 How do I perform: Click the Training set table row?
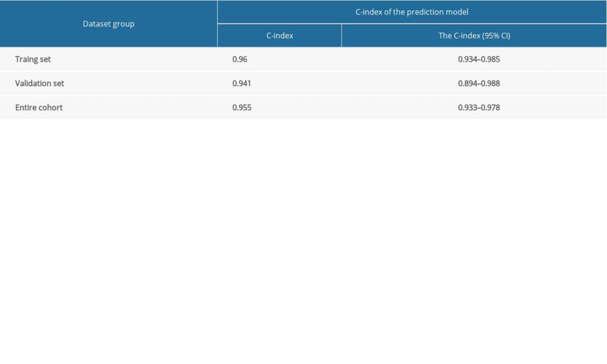point(303,59)
